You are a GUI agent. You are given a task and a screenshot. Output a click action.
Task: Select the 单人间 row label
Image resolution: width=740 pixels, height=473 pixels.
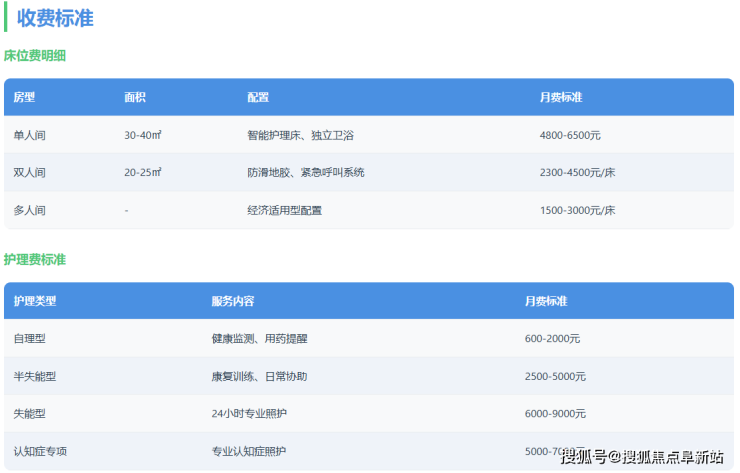click(x=29, y=135)
